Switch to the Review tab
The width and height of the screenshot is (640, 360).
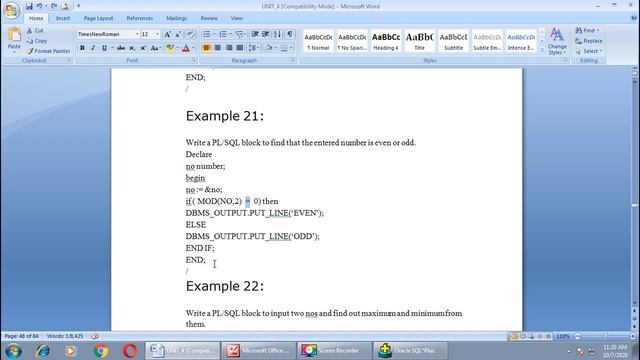209,18
